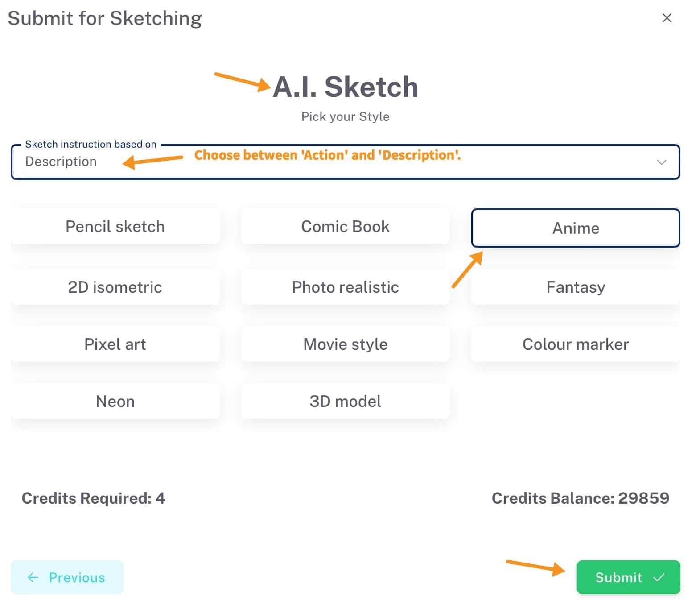
Task: Click the green Submit button
Action: [x=628, y=577]
